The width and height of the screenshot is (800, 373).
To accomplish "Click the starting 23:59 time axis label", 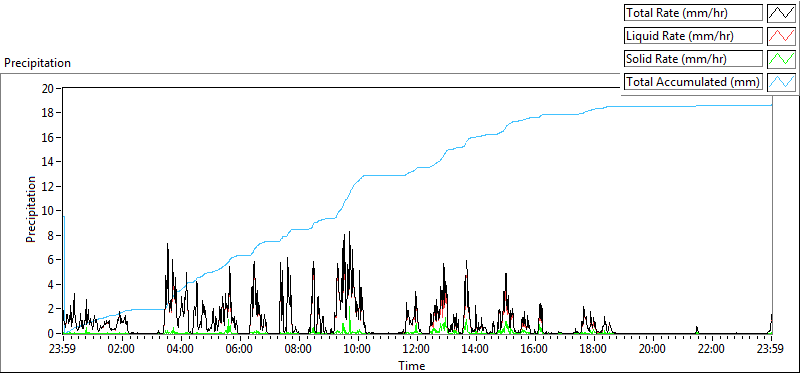I will [63, 350].
